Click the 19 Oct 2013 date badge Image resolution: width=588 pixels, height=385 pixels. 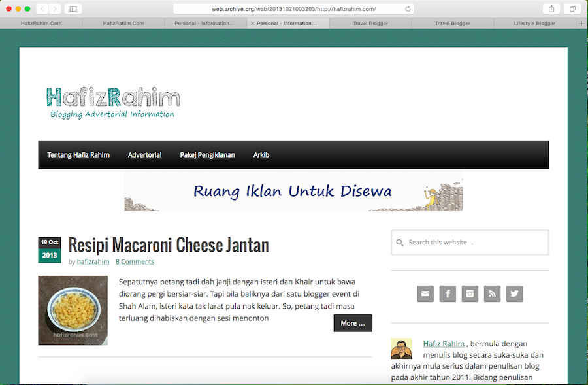[50, 250]
